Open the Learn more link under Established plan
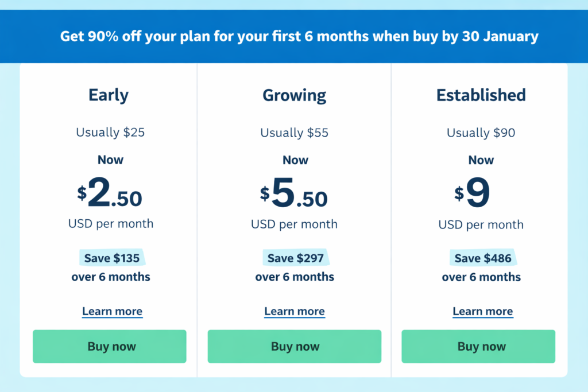This screenshot has width=588, height=392. click(483, 311)
